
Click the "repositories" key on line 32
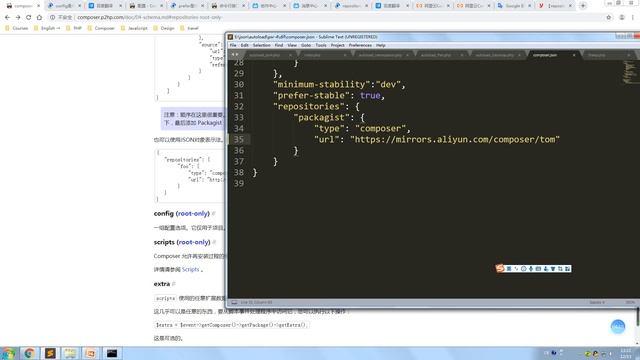pyautogui.click(x=309, y=107)
